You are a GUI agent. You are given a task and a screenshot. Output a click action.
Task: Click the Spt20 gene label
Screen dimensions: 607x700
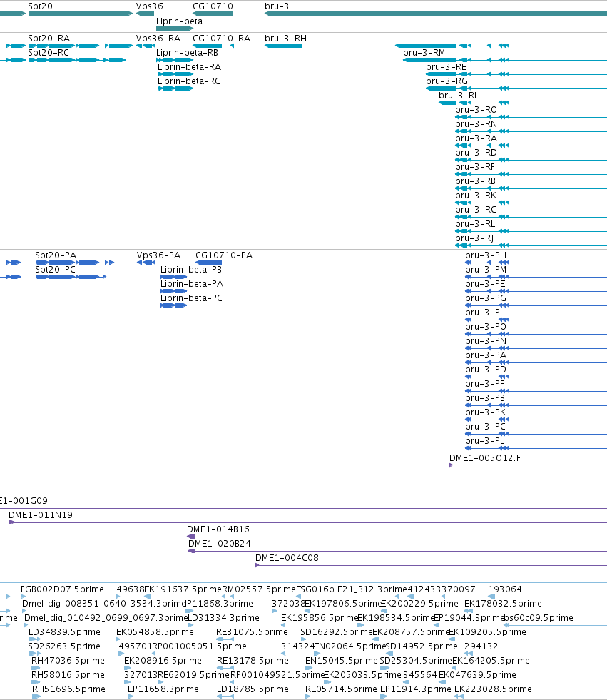pyautogui.click(x=40, y=6)
